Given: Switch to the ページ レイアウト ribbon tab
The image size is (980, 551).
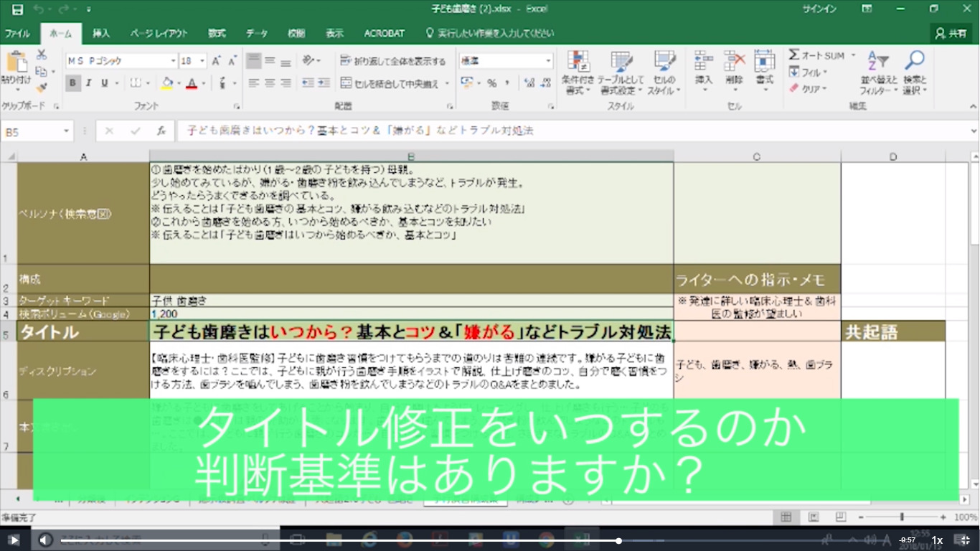Looking at the screenshot, I should pos(159,33).
